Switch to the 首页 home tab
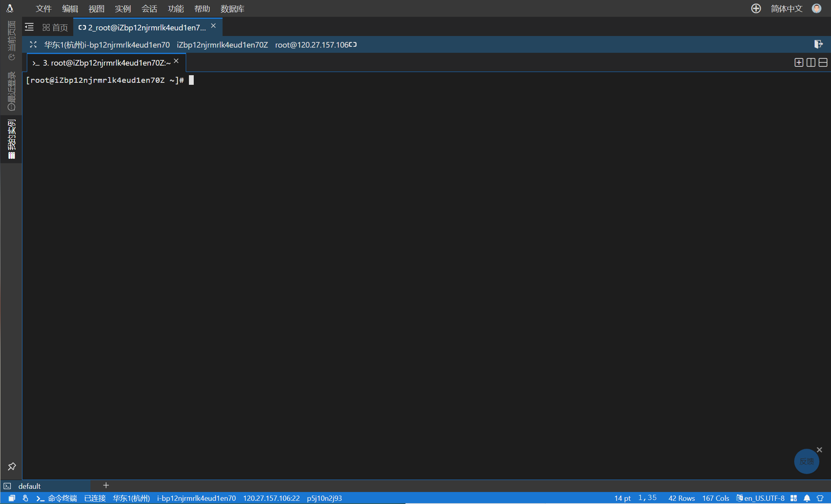The image size is (831, 504). tap(55, 27)
